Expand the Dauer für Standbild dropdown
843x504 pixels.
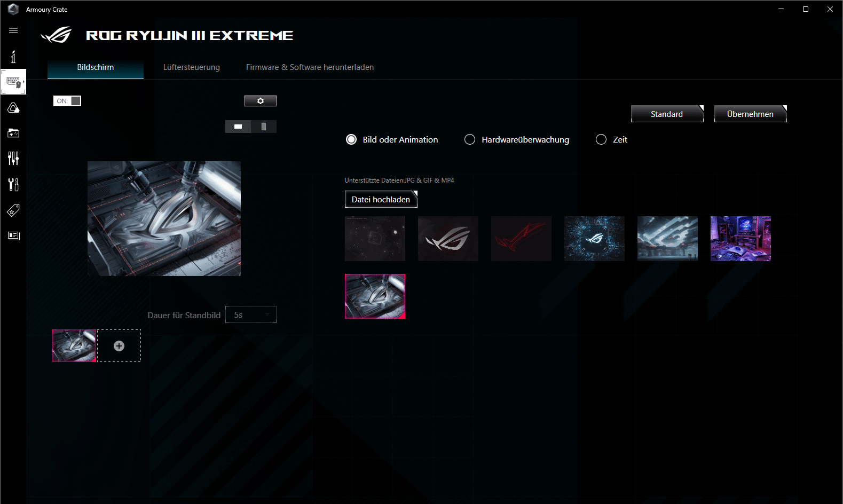251,315
